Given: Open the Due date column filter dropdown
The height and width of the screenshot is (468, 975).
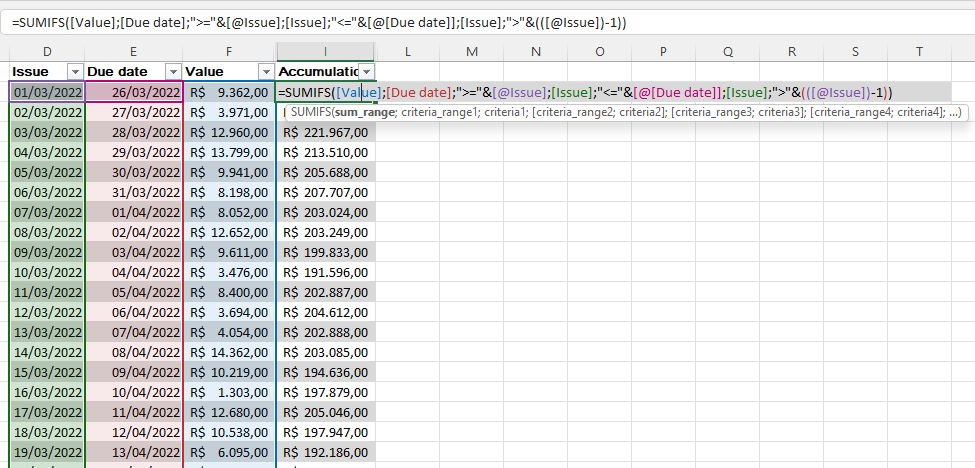Looking at the screenshot, I should click(173, 72).
